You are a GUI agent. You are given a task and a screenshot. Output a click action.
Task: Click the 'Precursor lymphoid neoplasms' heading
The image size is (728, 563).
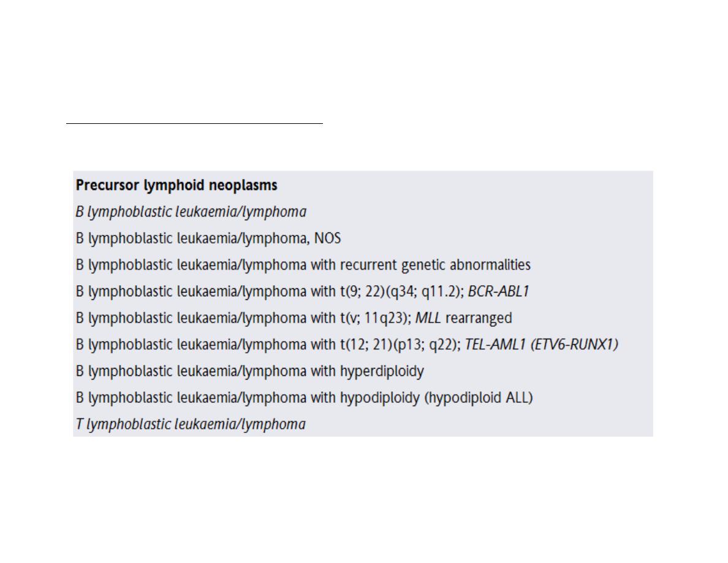[x=176, y=185]
